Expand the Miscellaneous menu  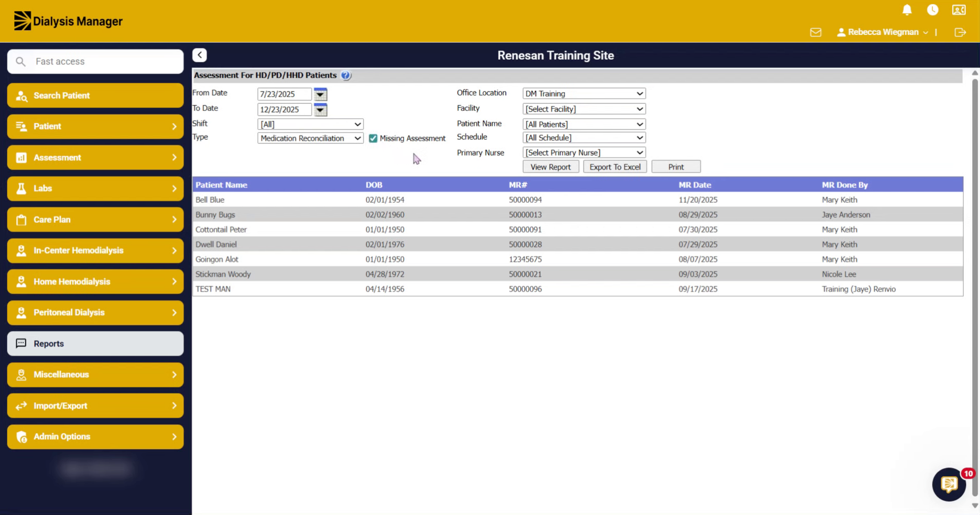[95, 375]
